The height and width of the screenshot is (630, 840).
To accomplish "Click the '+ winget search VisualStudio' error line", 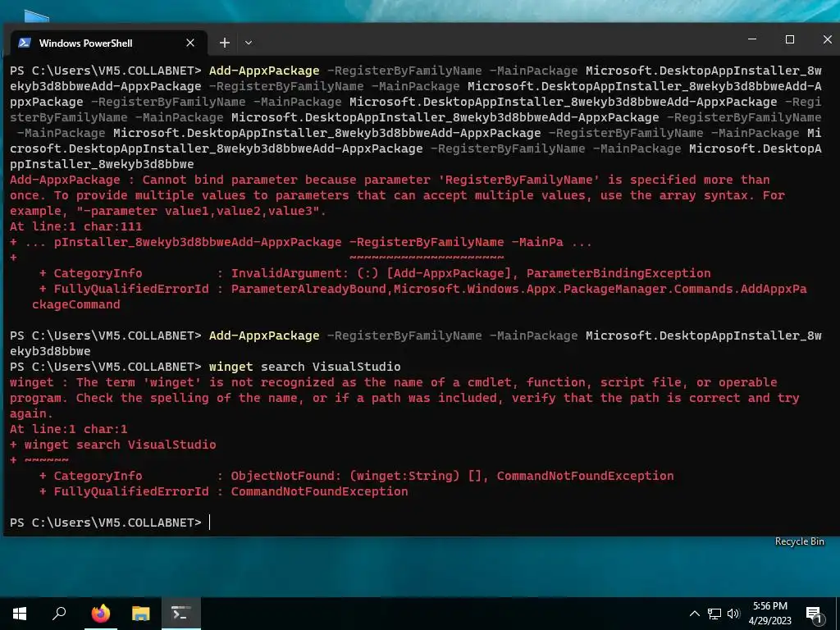I will click(113, 445).
